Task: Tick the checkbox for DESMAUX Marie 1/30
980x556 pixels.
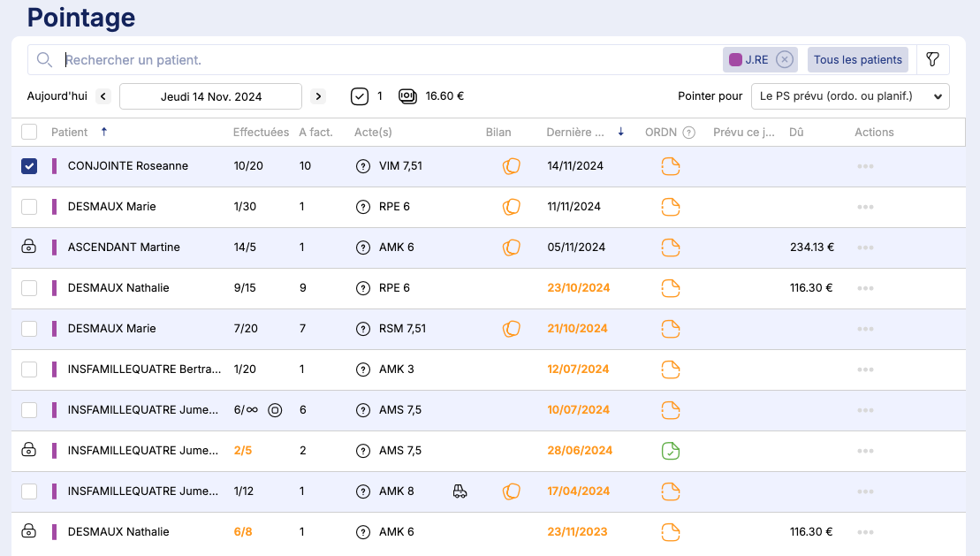Action: coord(29,207)
